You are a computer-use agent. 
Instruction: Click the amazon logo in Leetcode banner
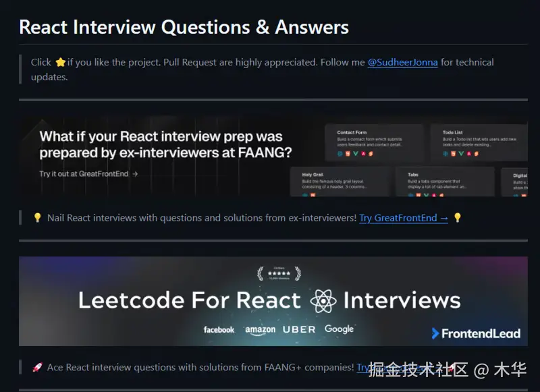tap(260, 330)
